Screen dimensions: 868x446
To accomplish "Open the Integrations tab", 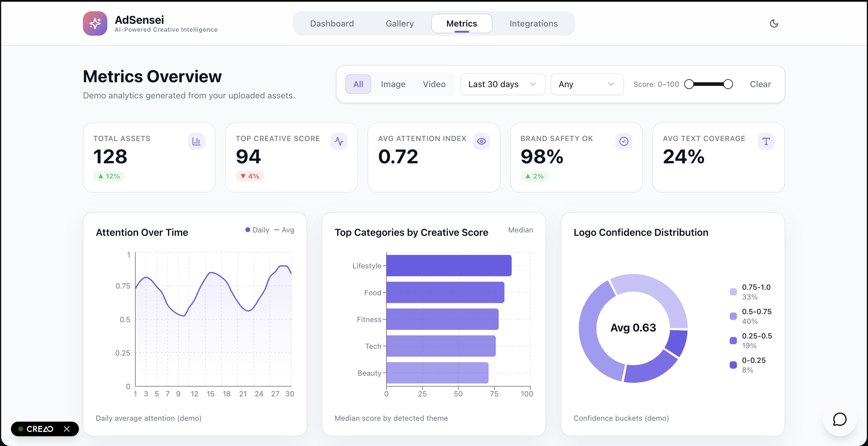I will [533, 23].
